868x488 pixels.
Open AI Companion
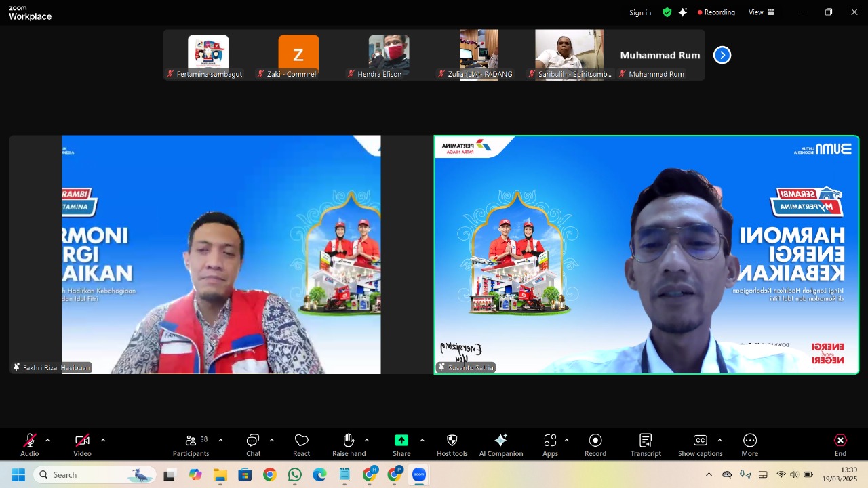[x=501, y=444]
